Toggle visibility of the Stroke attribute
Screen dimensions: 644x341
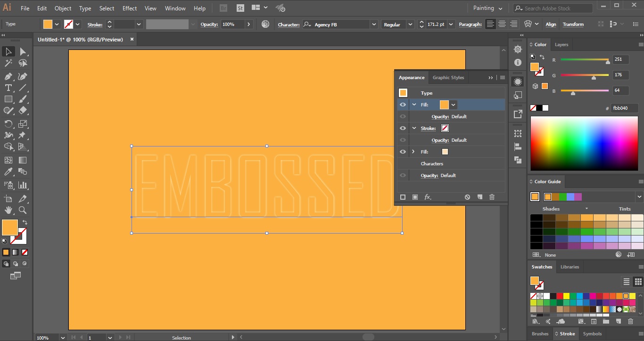(403, 128)
